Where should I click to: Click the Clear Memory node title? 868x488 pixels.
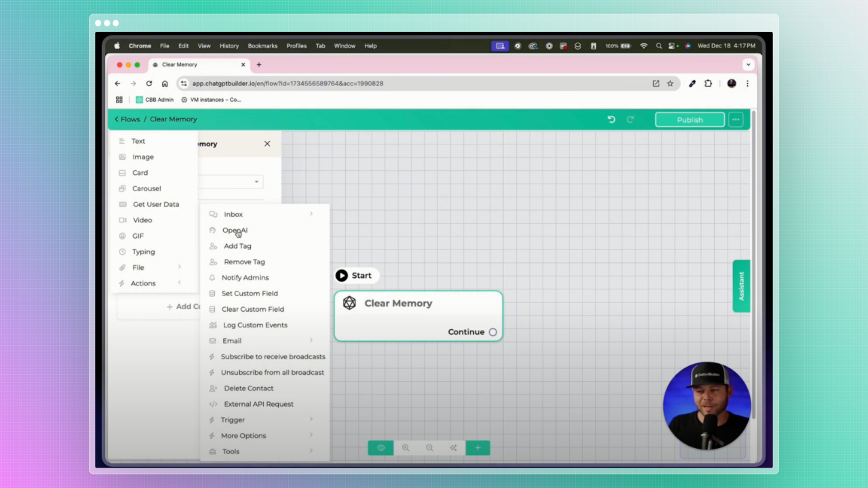[x=398, y=303]
